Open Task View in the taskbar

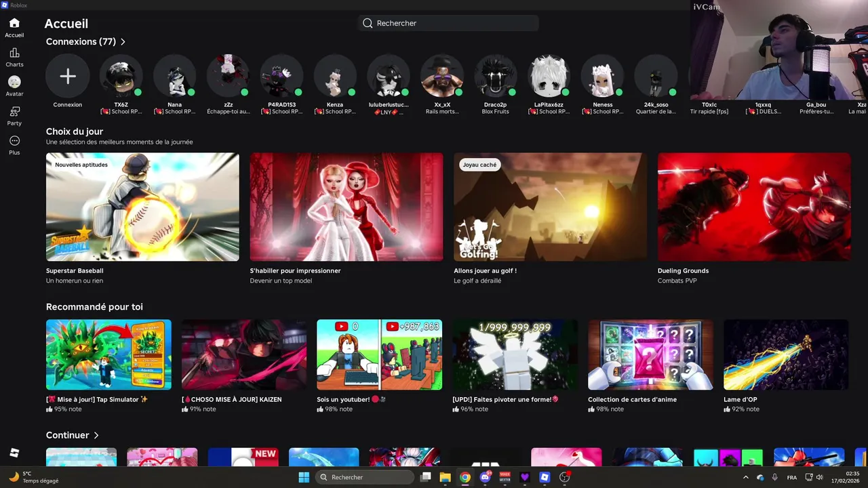click(x=425, y=477)
